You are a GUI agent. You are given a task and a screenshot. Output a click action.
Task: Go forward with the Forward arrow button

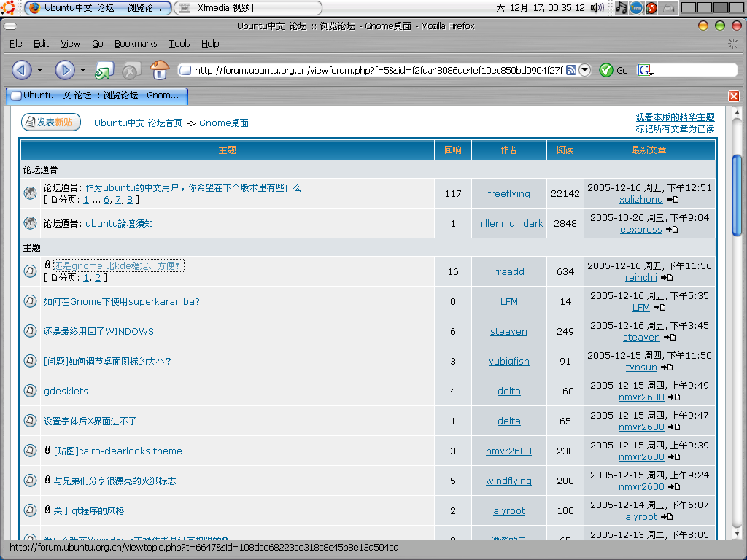(65, 70)
